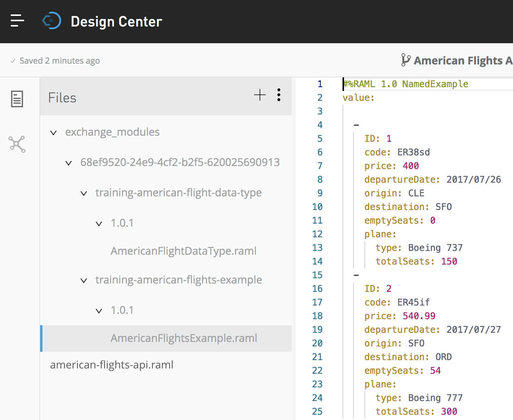Click the departureDate: 2017/07/27 line
Image resolution: width=513 pixels, height=420 pixels.
[x=433, y=329]
